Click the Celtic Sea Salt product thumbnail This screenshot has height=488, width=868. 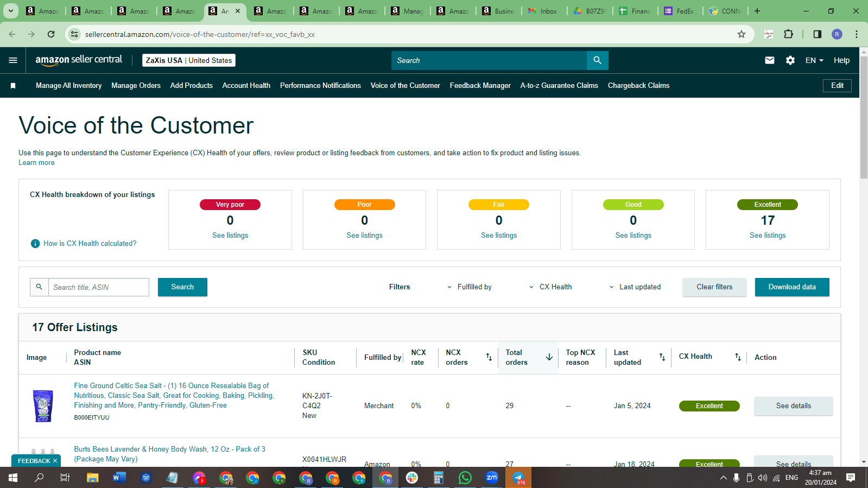[x=43, y=406]
